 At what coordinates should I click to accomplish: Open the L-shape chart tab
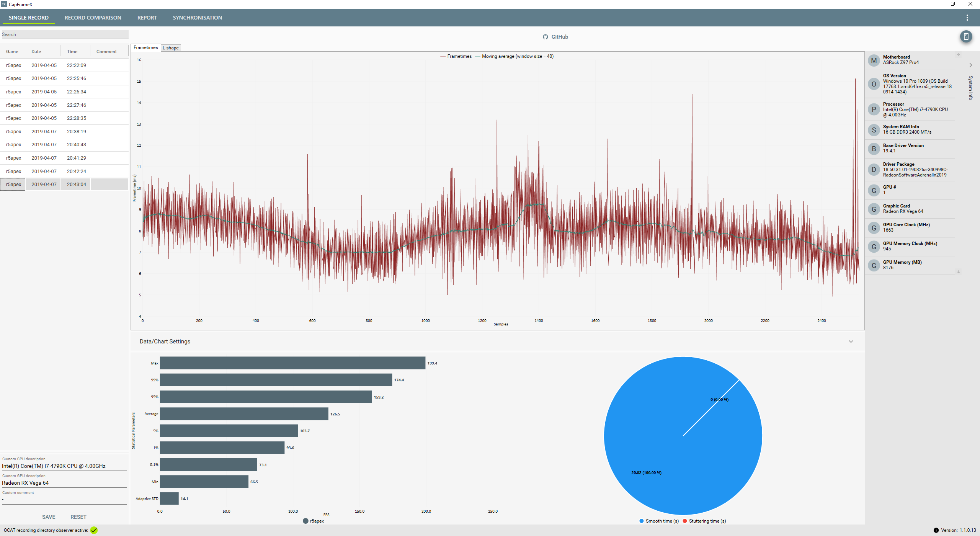[x=170, y=48]
